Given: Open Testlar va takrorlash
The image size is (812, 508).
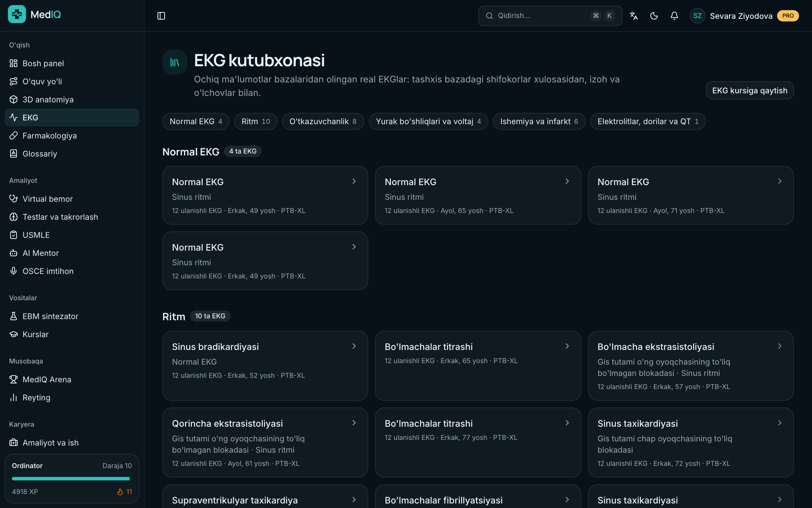Looking at the screenshot, I should pyautogui.click(x=72, y=217).
